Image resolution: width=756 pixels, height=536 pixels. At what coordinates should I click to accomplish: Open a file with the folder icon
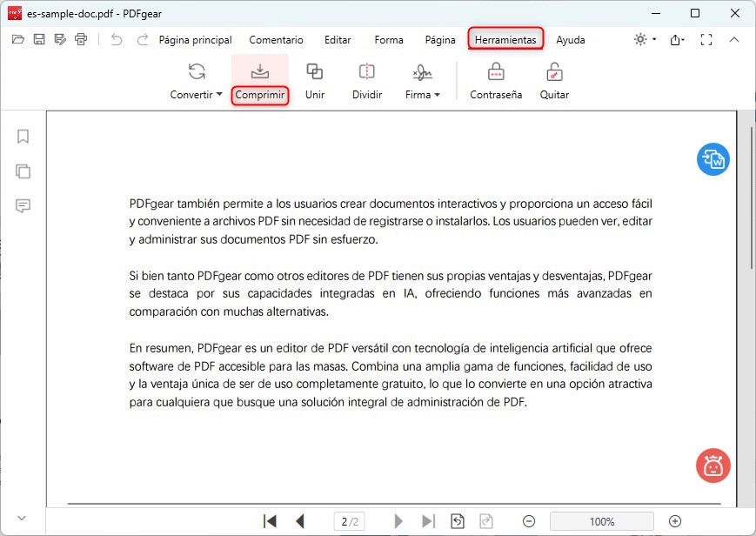pos(18,39)
